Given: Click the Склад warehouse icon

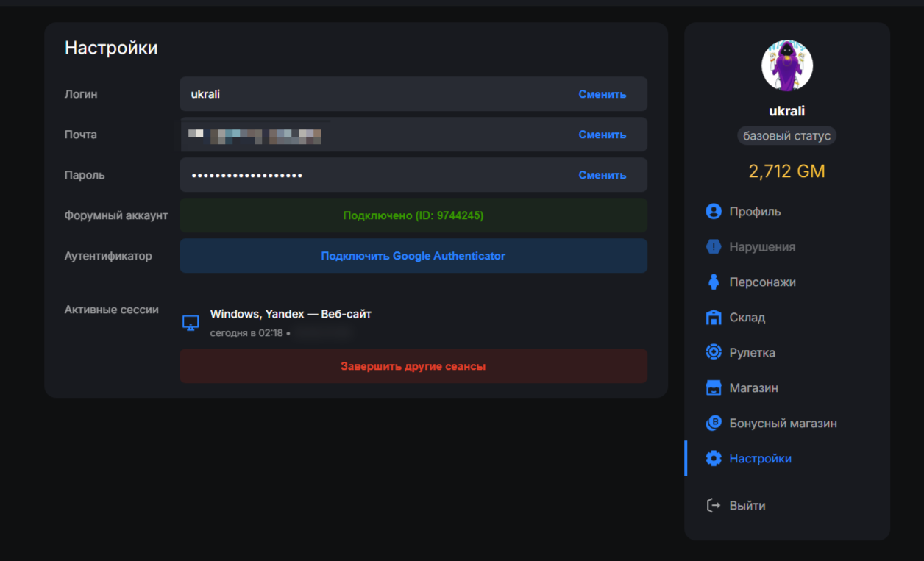Looking at the screenshot, I should click(x=713, y=318).
